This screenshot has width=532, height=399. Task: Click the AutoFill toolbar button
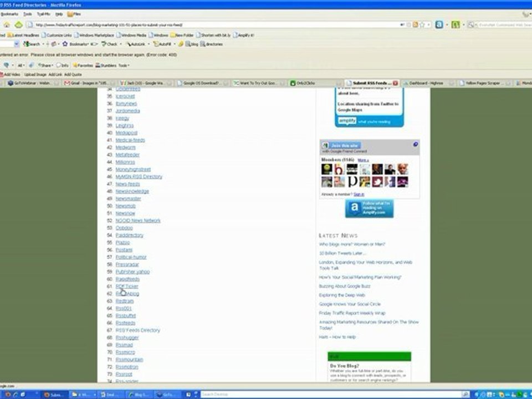pyautogui.click(x=162, y=44)
